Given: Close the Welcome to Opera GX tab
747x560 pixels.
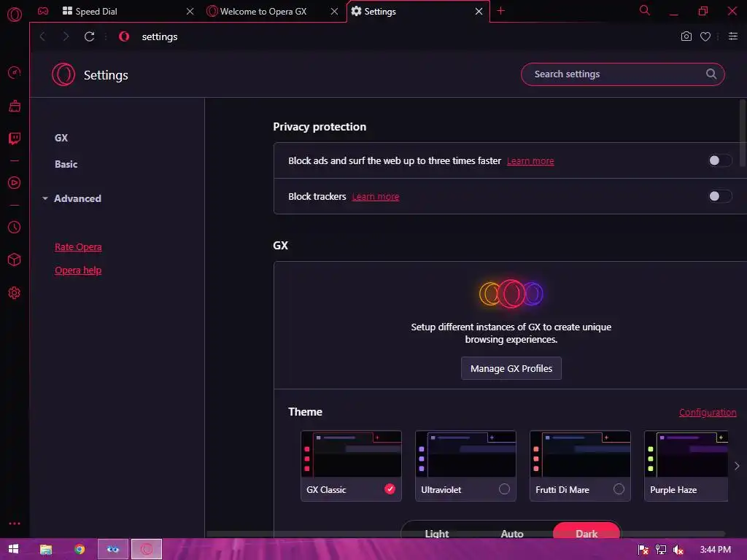Looking at the screenshot, I should coord(334,11).
